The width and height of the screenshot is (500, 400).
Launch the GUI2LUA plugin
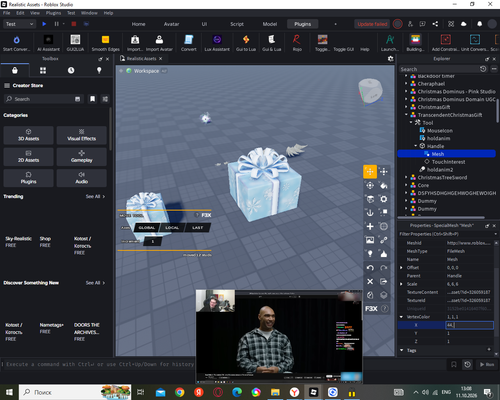click(75, 43)
